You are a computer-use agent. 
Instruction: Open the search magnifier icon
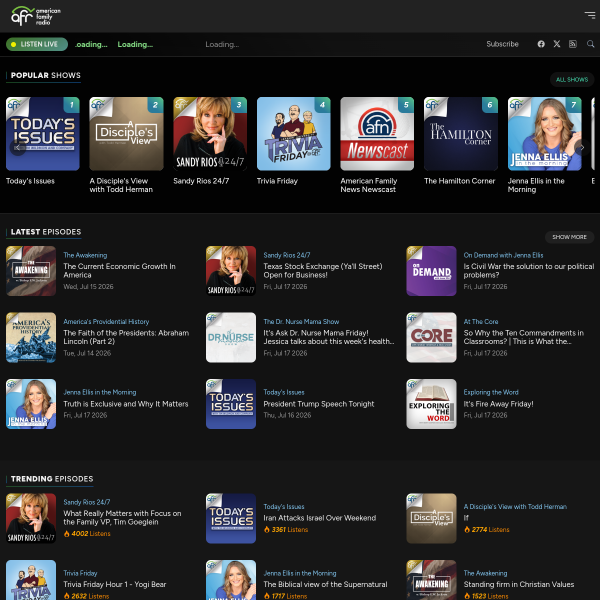[x=590, y=44]
